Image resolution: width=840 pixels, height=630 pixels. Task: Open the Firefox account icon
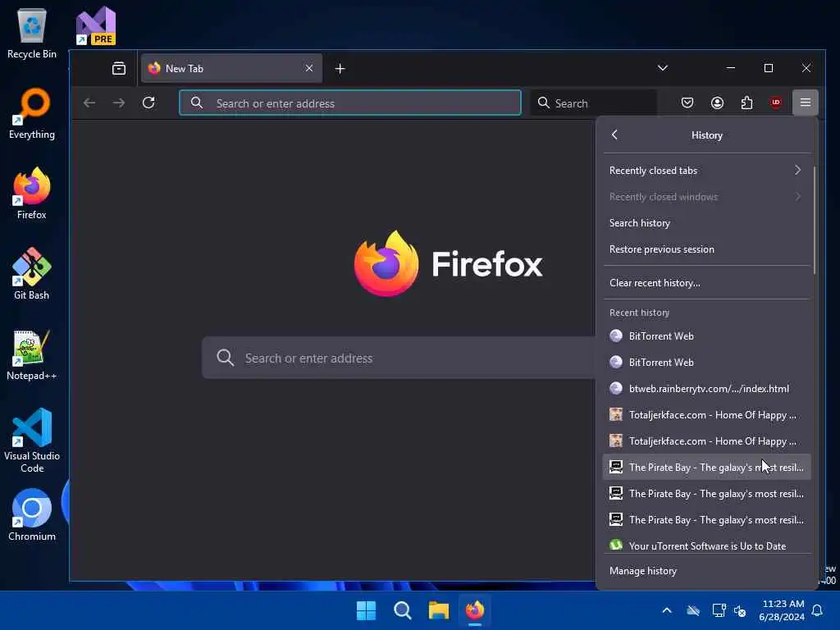(717, 103)
